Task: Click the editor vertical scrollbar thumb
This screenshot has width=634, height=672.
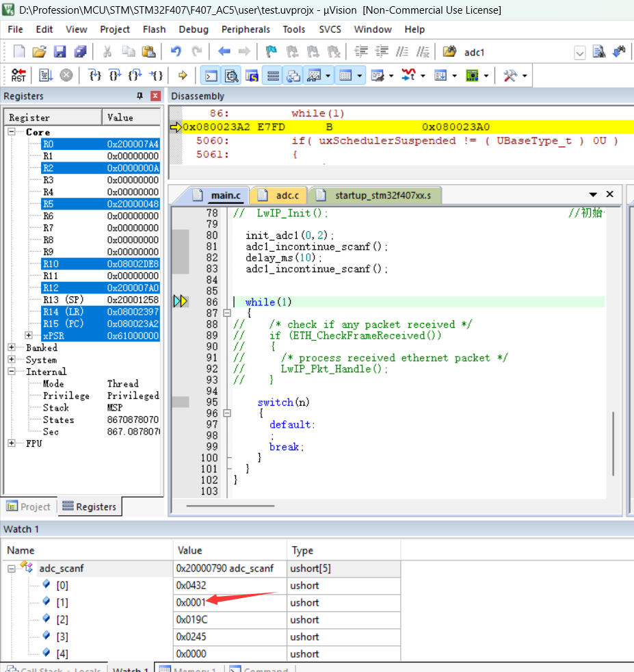Action: (613, 443)
